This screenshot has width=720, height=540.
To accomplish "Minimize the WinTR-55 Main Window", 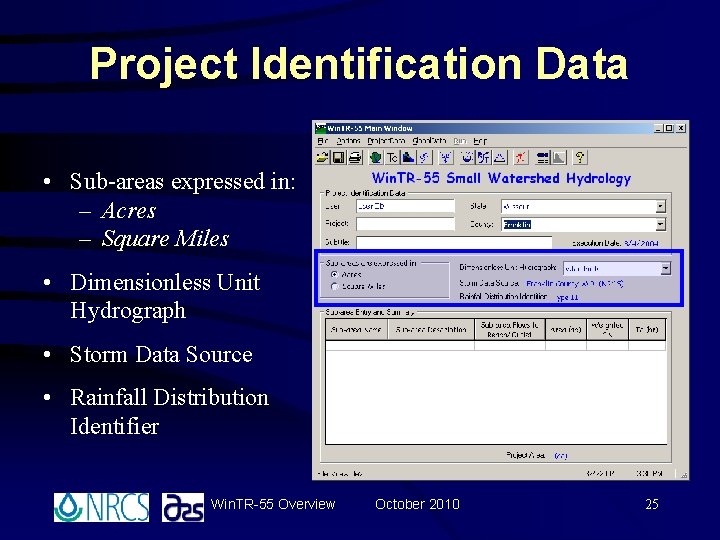I will coord(658,128).
